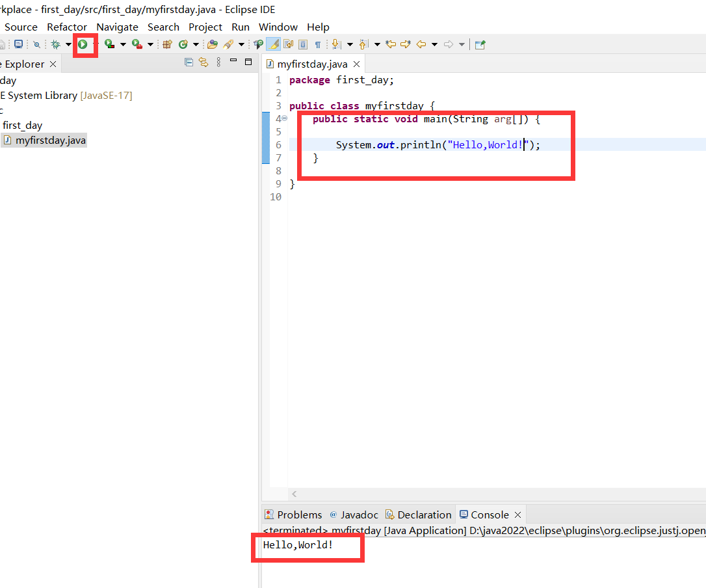
Task: Click the Pin Editor icon
Action: click(480, 44)
